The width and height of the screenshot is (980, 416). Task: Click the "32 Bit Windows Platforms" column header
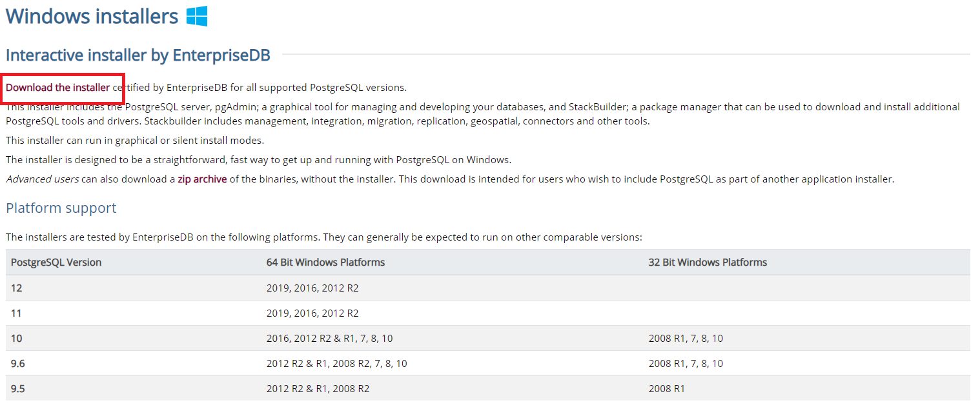[708, 262]
